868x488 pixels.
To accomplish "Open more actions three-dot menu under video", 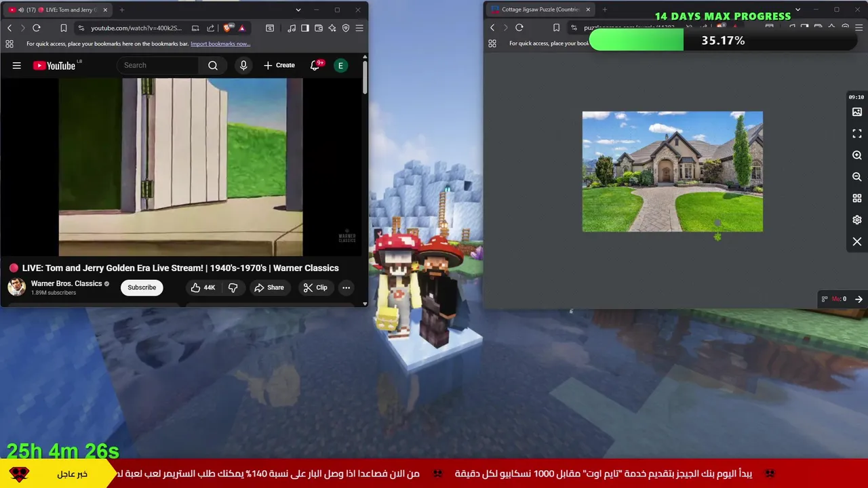I will [346, 287].
